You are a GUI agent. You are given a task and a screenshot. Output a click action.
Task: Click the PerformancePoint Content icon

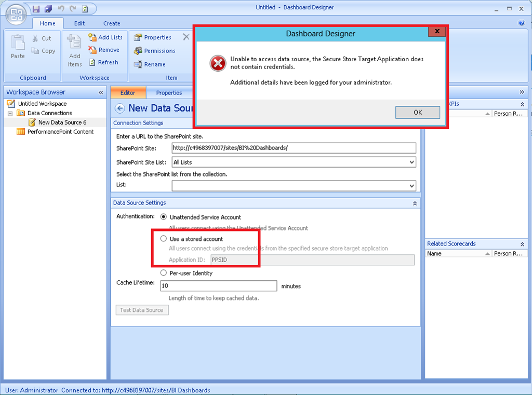pyautogui.click(x=21, y=131)
